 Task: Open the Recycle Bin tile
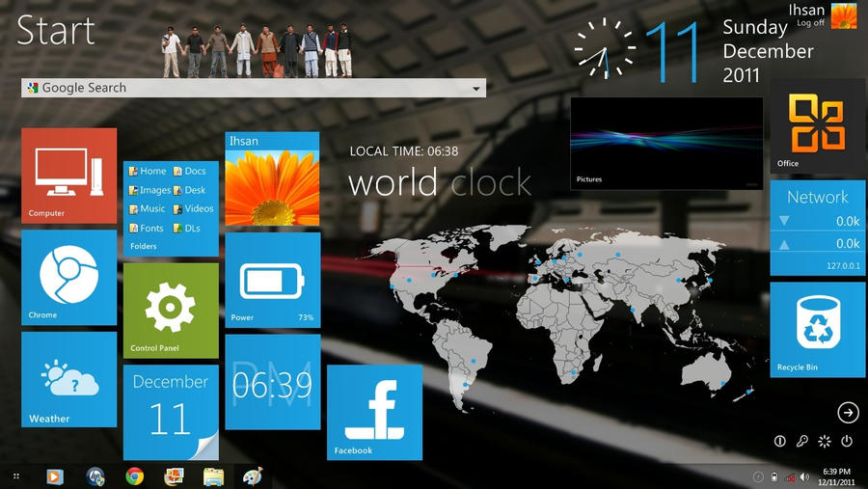(818, 330)
